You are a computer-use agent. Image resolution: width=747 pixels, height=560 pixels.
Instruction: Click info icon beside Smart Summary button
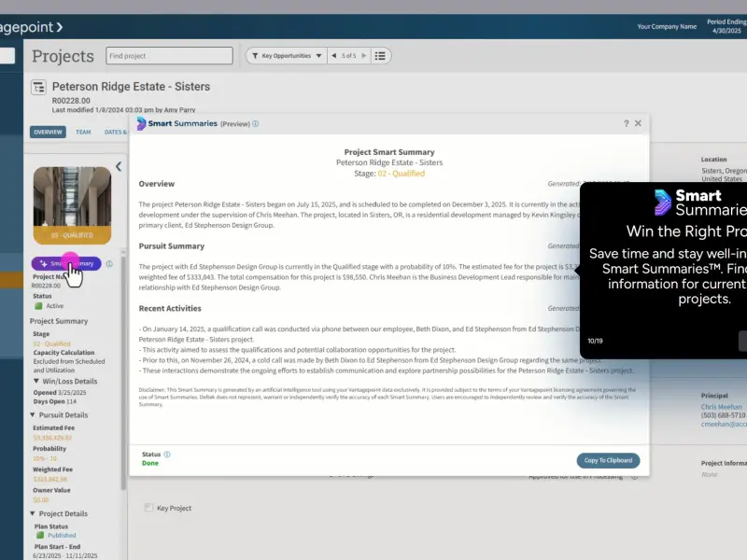coord(109,264)
